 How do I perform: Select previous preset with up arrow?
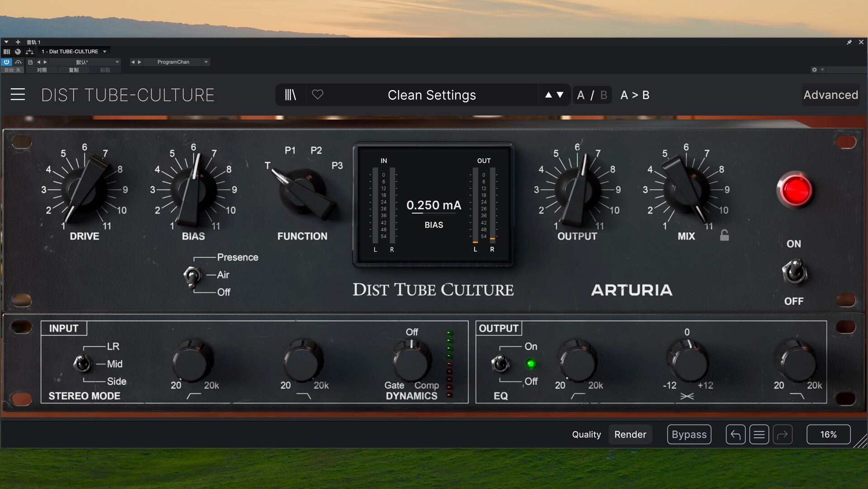pyautogui.click(x=548, y=95)
